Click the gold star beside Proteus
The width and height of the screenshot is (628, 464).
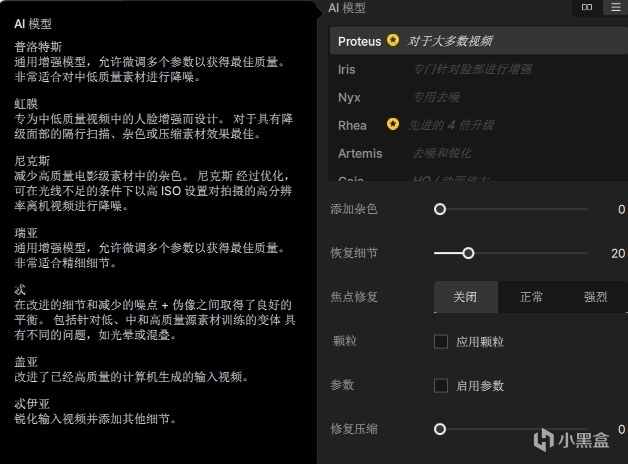point(393,40)
